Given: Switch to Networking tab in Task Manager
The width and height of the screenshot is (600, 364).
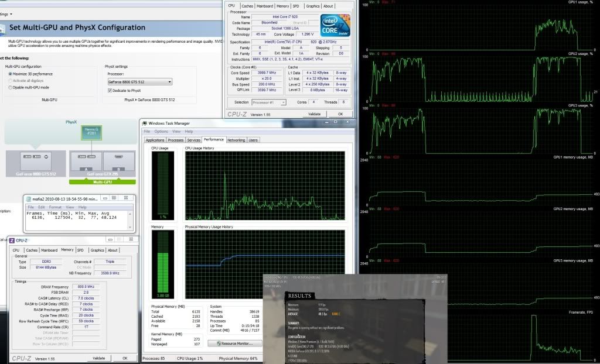Looking at the screenshot, I should click(236, 140).
